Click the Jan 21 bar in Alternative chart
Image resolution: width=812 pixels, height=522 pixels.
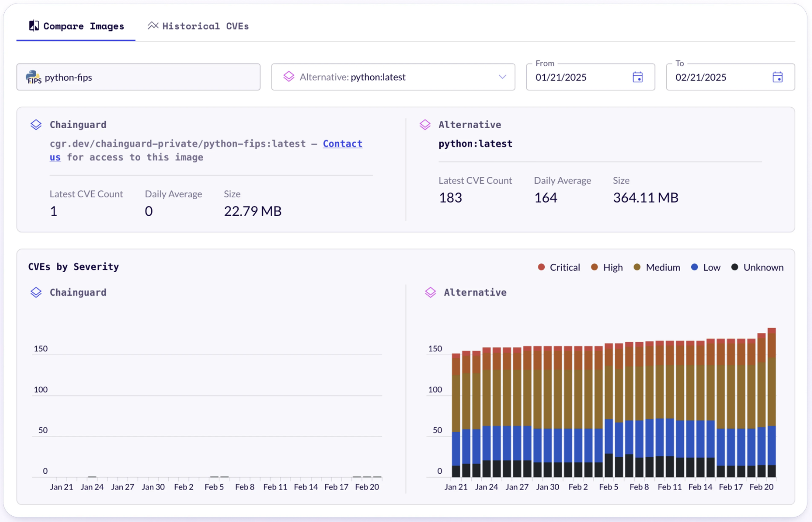pyautogui.click(x=456, y=416)
